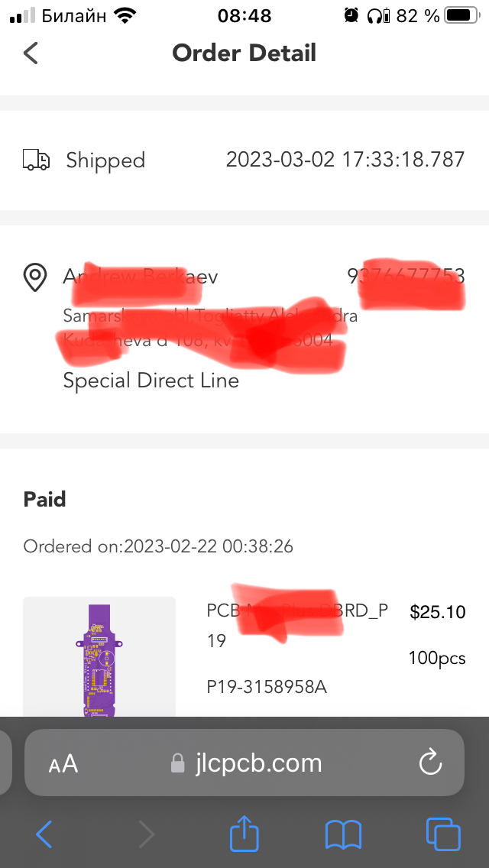
Task: Tap order number P19-3158958A
Action: [x=267, y=687]
